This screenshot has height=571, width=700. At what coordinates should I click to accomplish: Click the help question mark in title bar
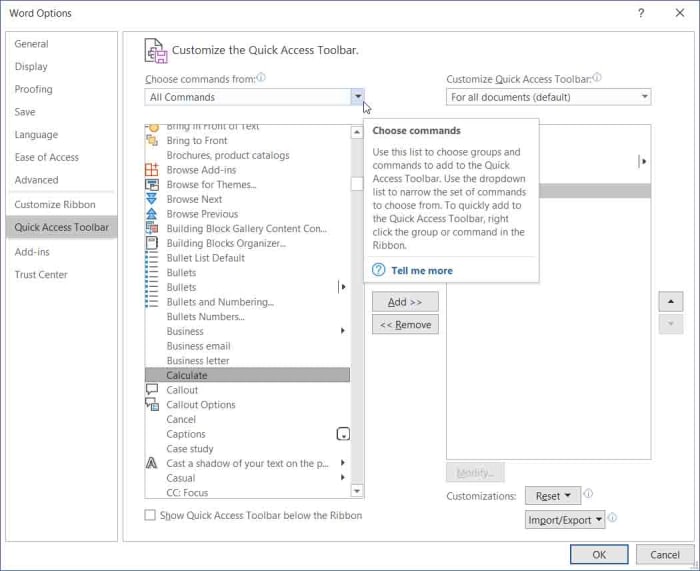[640, 13]
